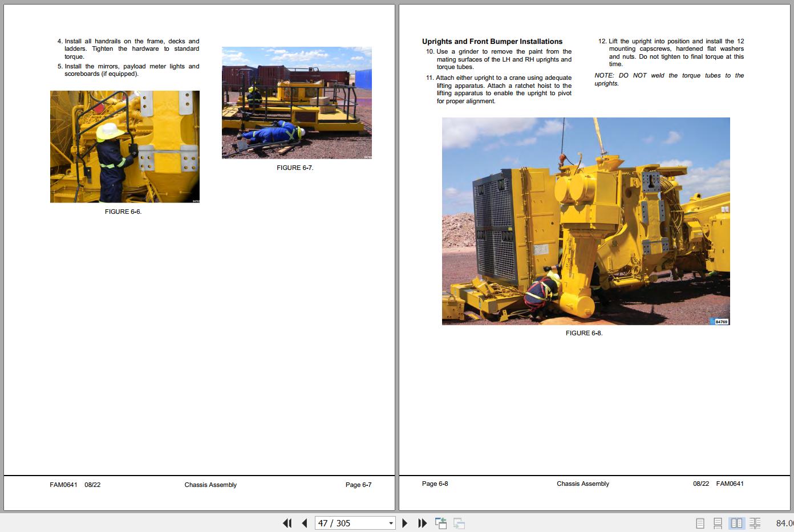Click step 10 about using a grinder
The height and width of the screenshot is (532, 794).
499,59
